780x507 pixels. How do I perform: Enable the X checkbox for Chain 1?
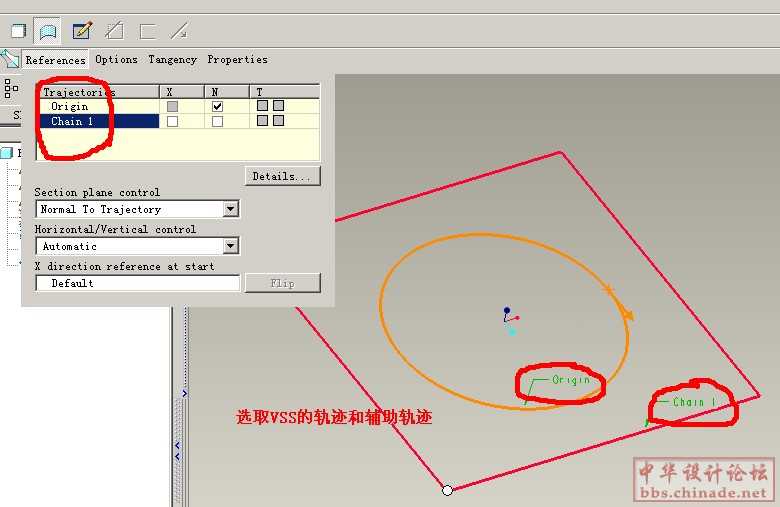tap(173, 121)
